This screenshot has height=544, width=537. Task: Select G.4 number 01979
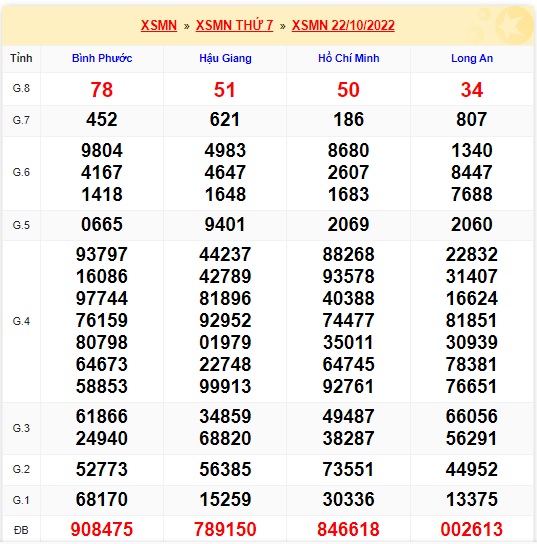225,342
